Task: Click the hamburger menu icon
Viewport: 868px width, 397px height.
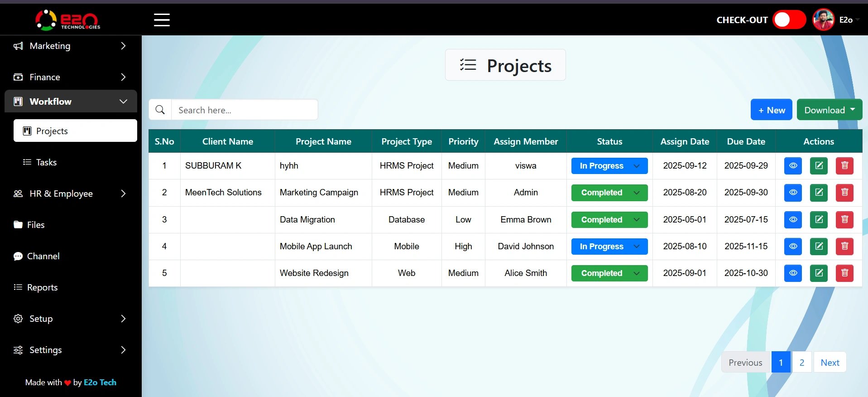Action: (x=162, y=20)
